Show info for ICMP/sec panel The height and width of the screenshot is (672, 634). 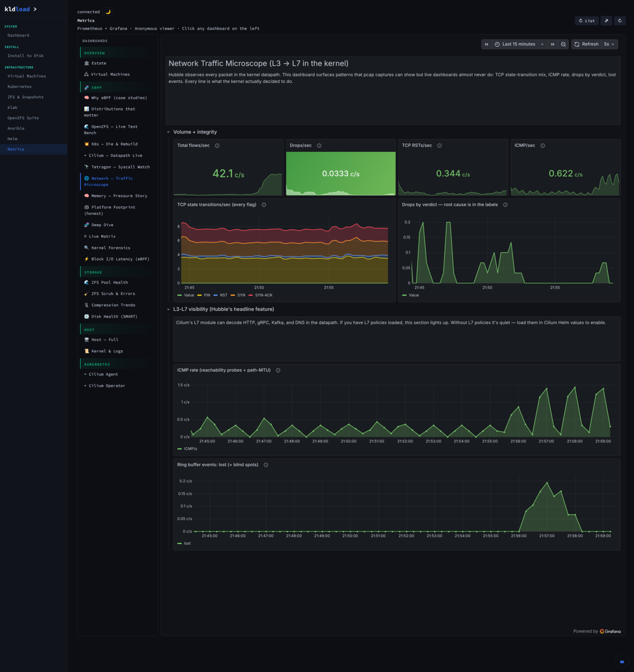tap(543, 145)
